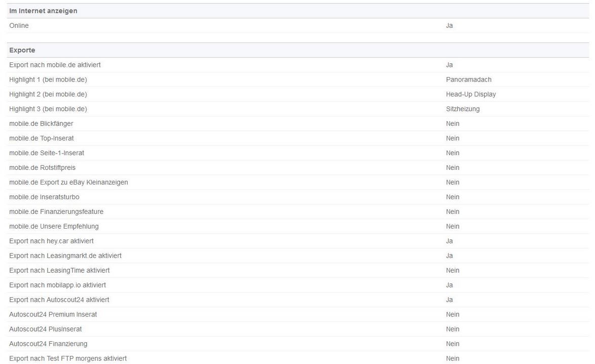The width and height of the screenshot is (595, 364).
Task: Select 'mobile.de Export zu eBay Kleinanzeigen' label
Action: tap(69, 182)
